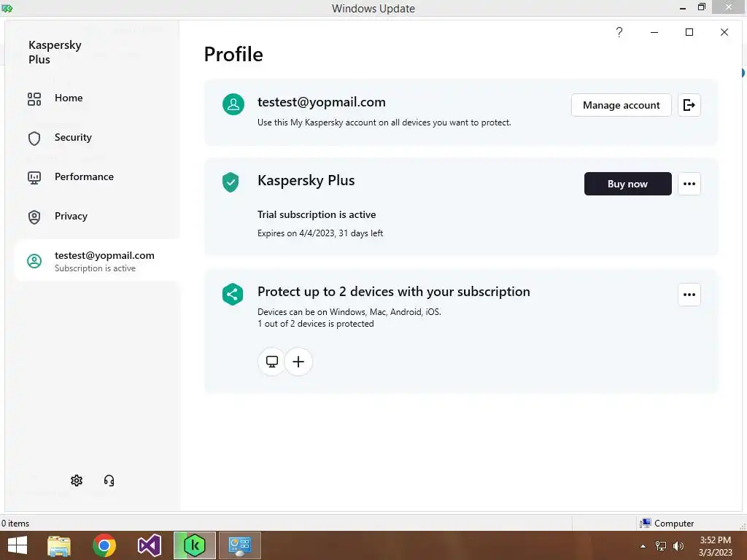747x560 pixels.
Task: Click the green shield checkmark icon
Action: click(231, 182)
